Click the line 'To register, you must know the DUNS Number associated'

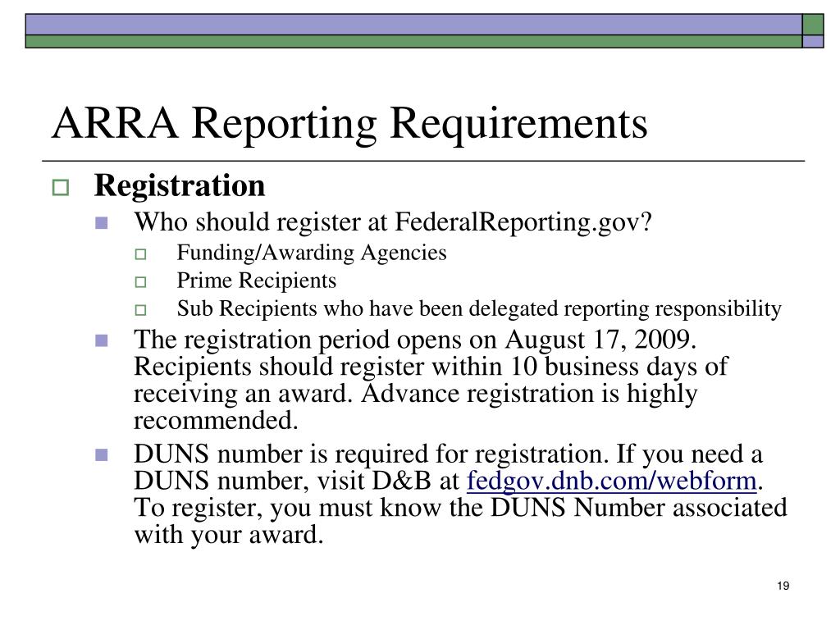(x=461, y=507)
